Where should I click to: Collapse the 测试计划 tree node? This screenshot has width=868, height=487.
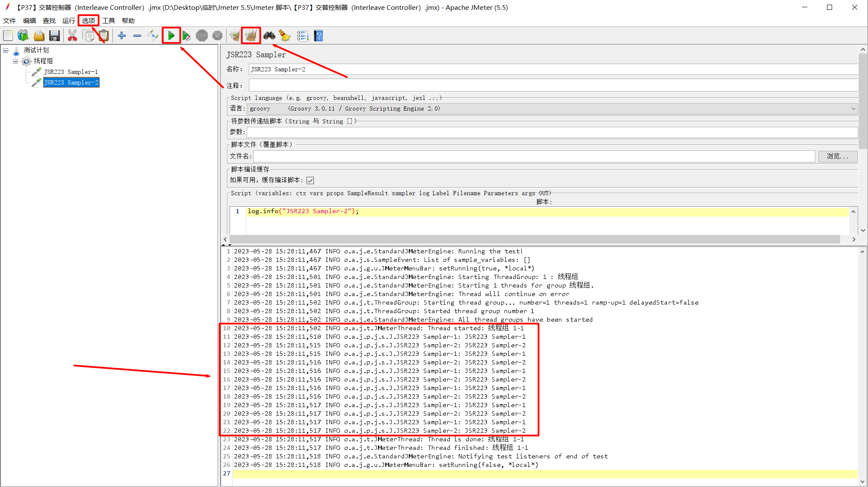[6, 50]
